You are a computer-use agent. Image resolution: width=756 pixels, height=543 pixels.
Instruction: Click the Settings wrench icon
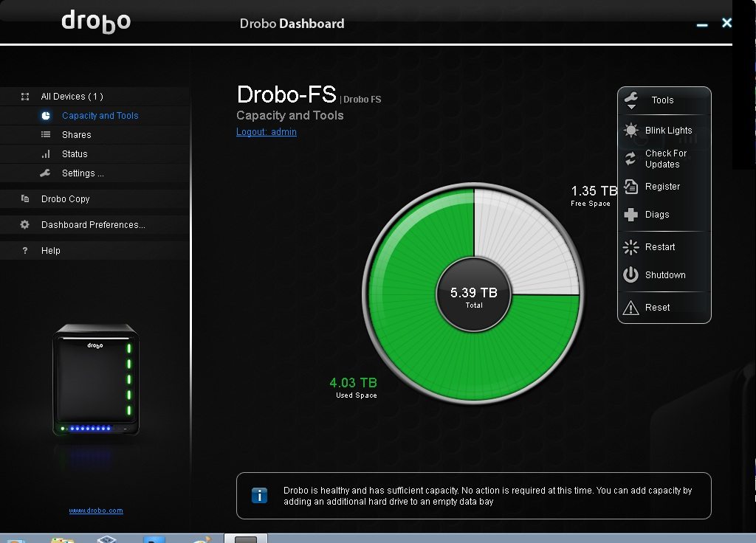tap(45, 173)
